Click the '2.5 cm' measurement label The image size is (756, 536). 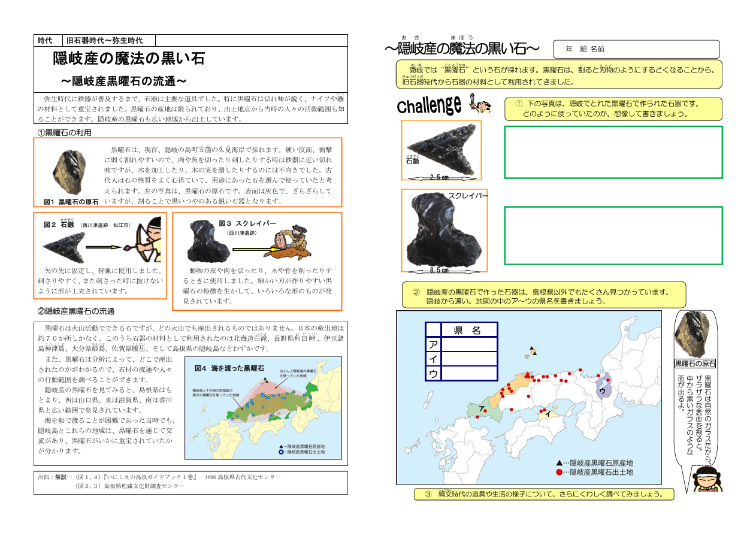(439, 177)
